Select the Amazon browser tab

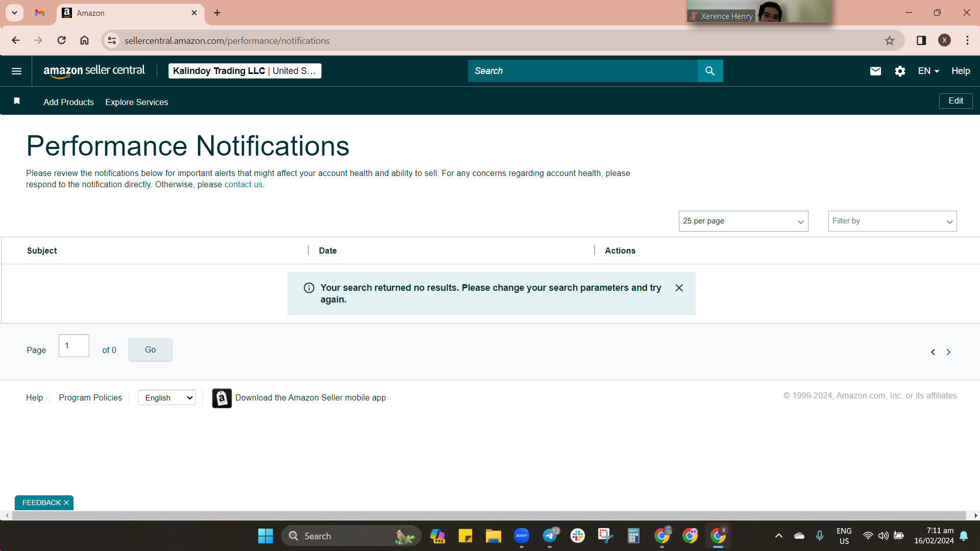[130, 13]
